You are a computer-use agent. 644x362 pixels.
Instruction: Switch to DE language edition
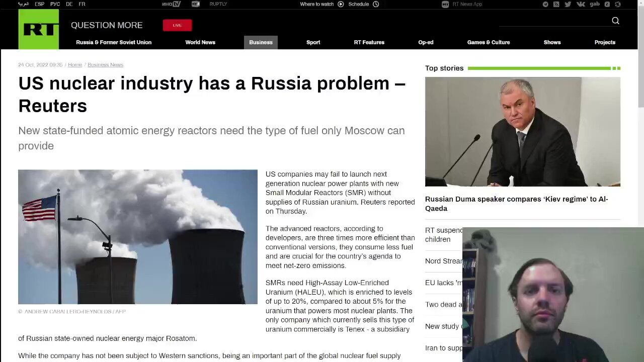[69, 4]
